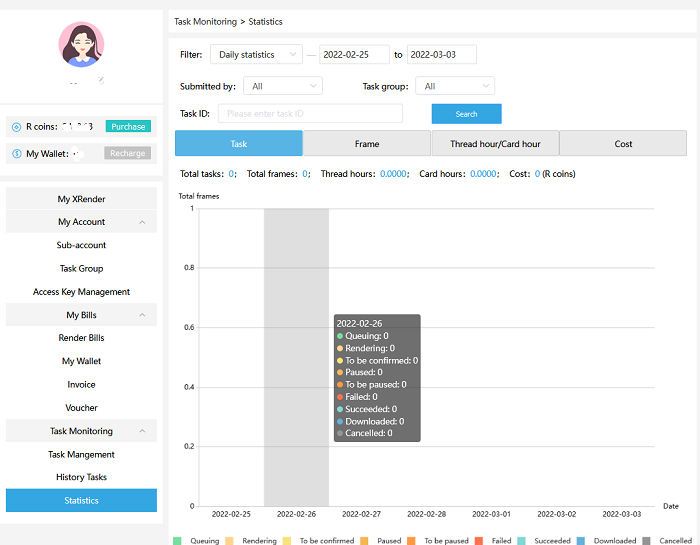Collapse My Account section chevron
Image resolution: width=700 pixels, height=545 pixels.
[x=142, y=222]
